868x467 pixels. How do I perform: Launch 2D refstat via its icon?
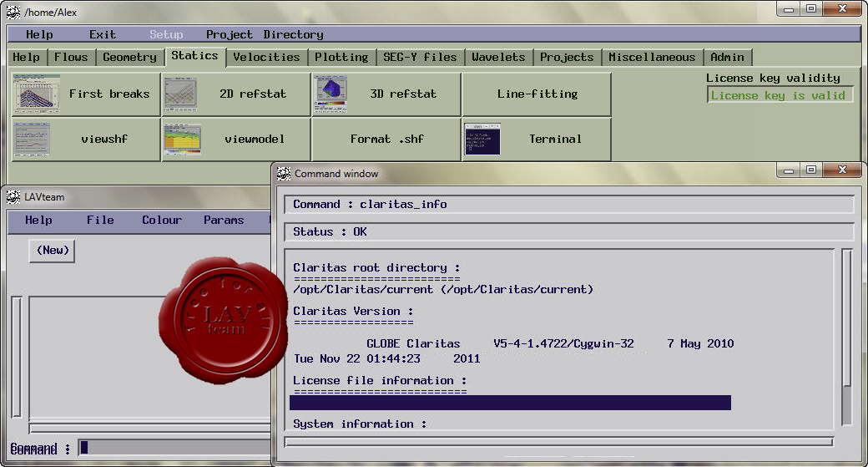(x=180, y=94)
